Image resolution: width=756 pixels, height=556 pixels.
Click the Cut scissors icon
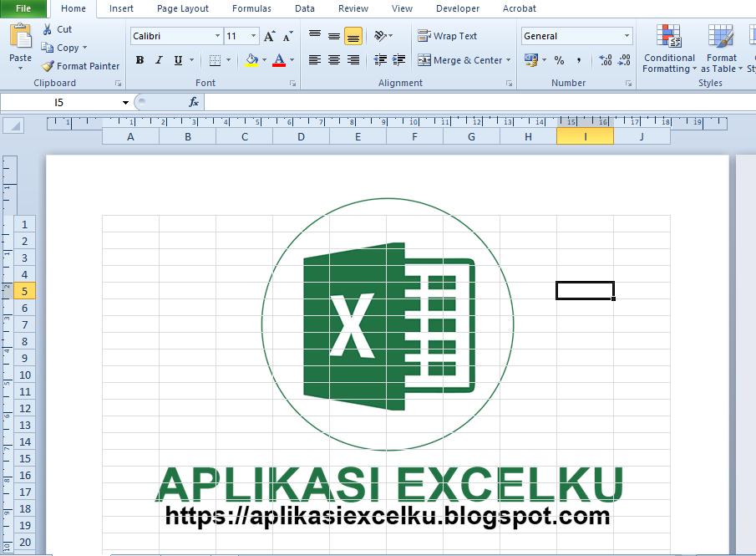(48, 29)
